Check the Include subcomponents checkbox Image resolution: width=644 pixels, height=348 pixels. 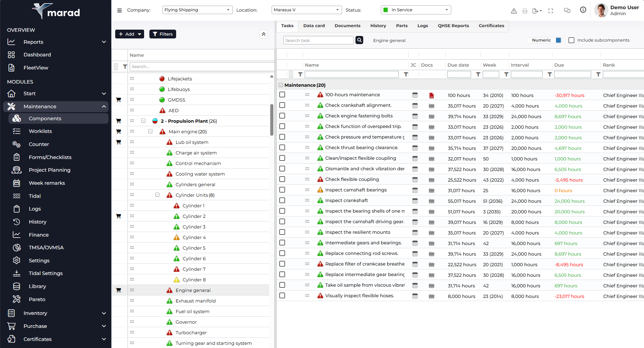(x=571, y=40)
